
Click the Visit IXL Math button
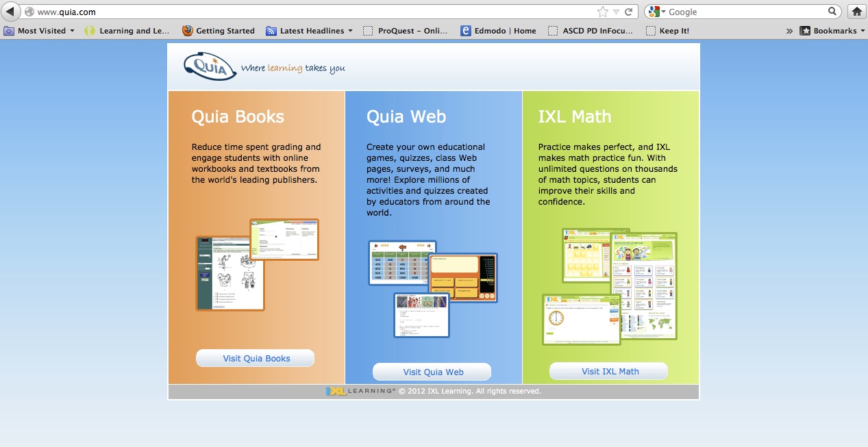click(x=609, y=371)
